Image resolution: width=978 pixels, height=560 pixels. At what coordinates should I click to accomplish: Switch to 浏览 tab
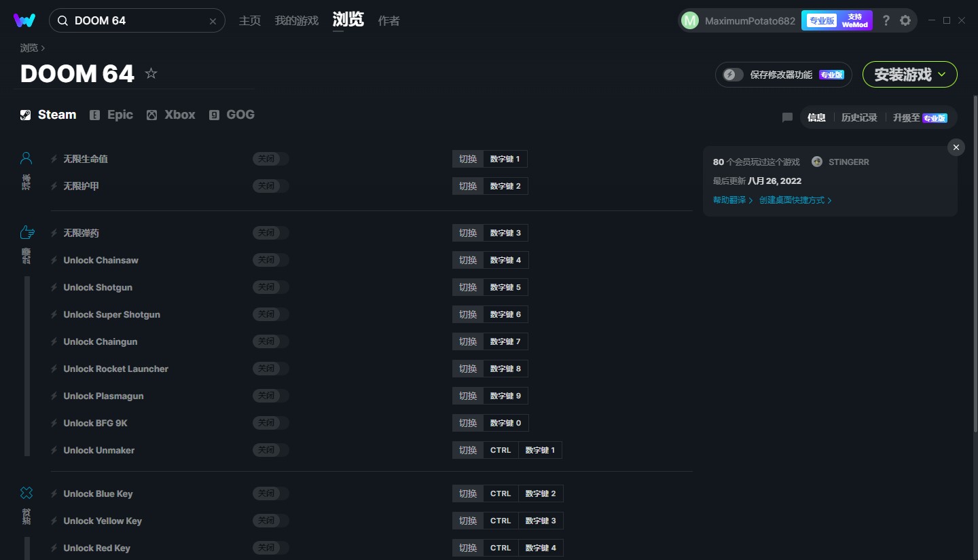click(348, 20)
